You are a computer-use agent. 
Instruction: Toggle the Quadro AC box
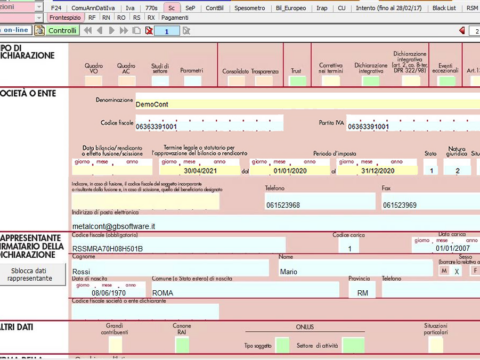(127, 81)
